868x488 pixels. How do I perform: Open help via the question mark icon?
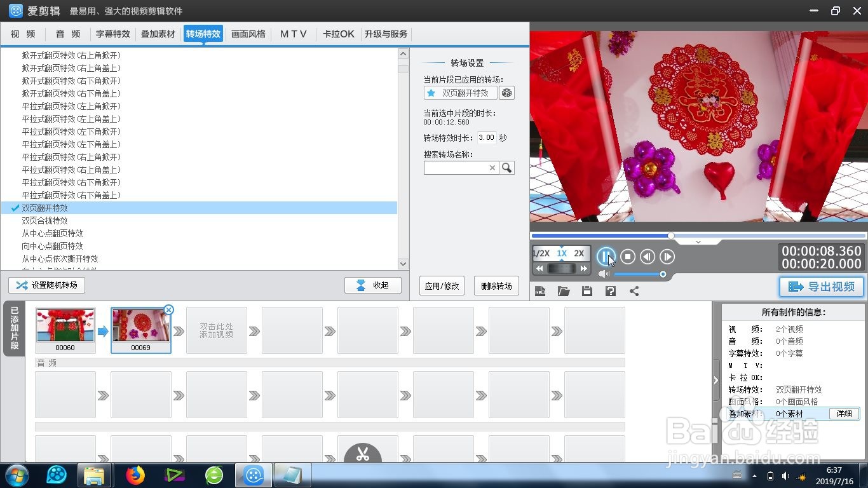pyautogui.click(x=609, y=290)
